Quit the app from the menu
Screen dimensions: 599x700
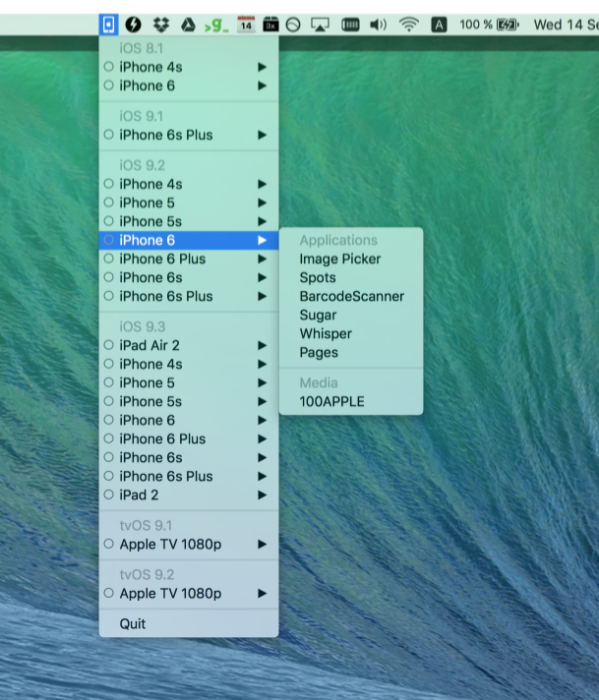coord(189,623)
